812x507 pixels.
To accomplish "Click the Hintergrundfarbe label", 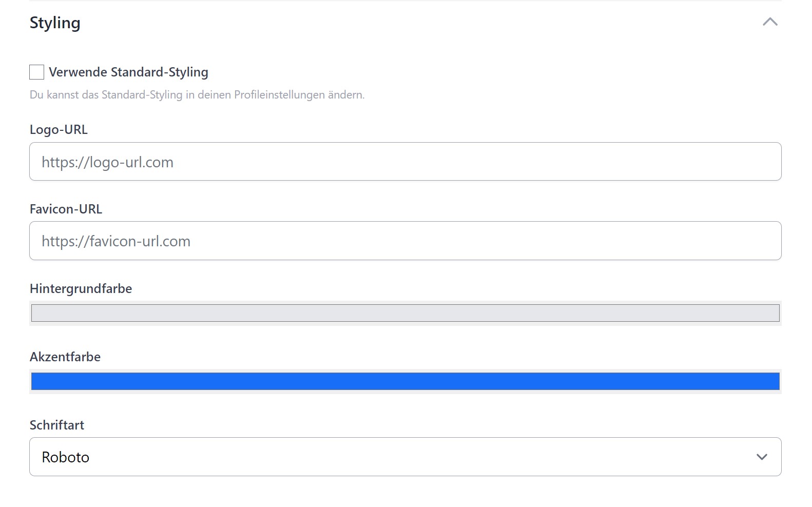I will (81, 289).
